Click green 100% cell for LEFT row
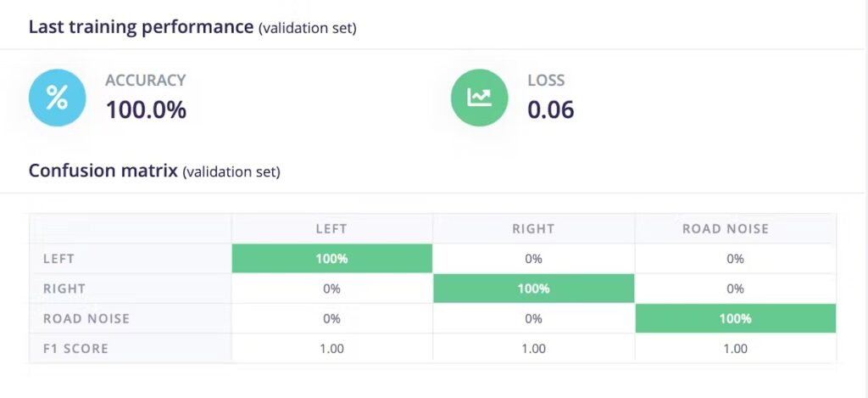This screenshot has width=868, height=398. [x=331, y=259]
